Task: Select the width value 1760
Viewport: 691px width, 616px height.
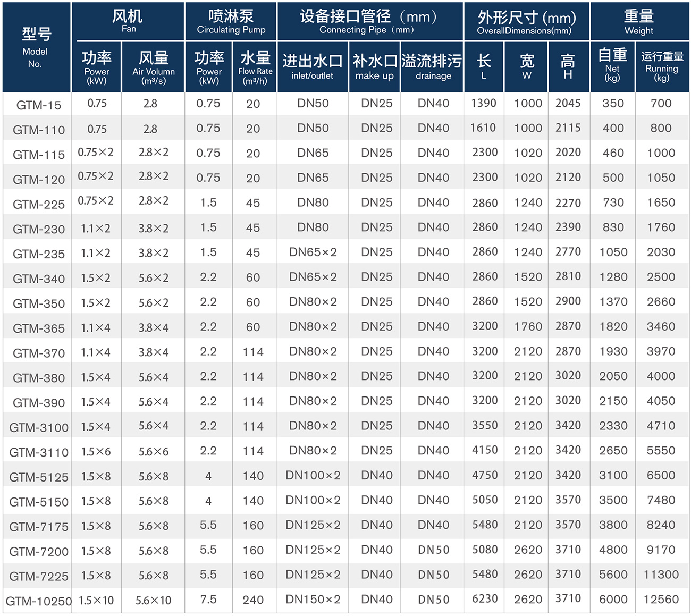Action: 528,326
